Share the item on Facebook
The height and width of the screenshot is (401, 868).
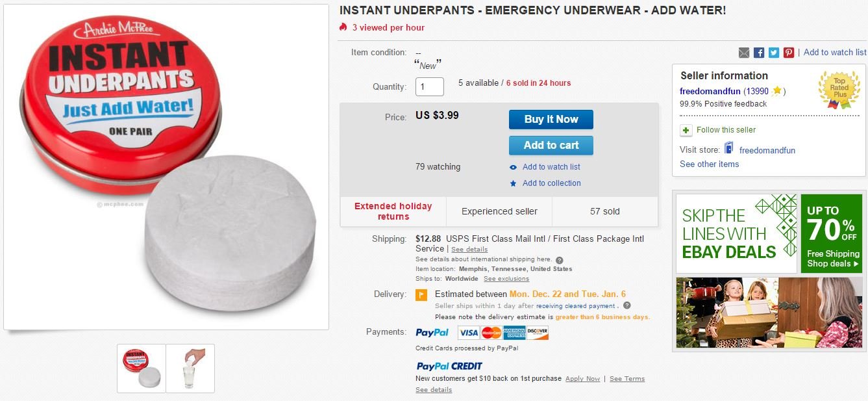pyautogui.click(x=759, y=53)
